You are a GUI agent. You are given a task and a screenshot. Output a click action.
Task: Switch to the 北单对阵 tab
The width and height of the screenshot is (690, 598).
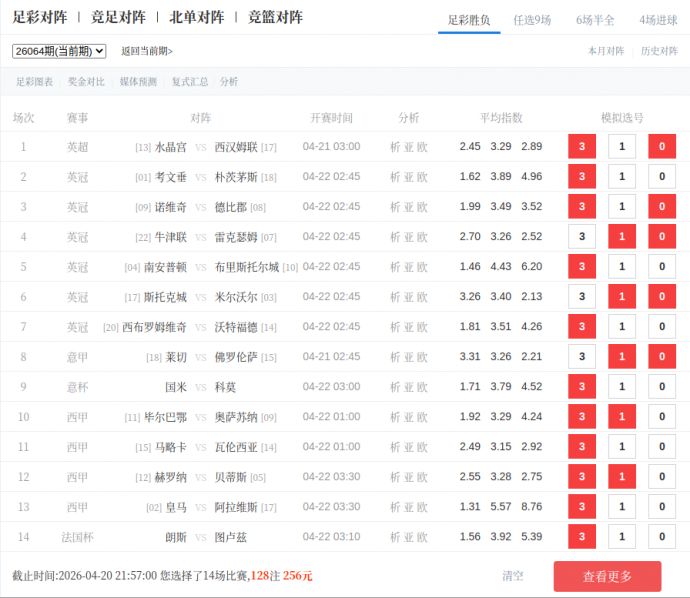(196, 17)
